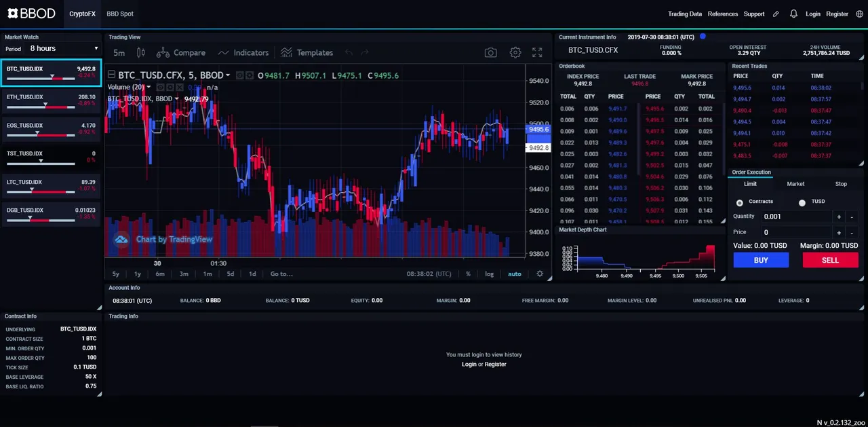Screen dimensions: 868x427
Task: Hide BTC_TUSD.CFX series with legend eye icon
Action: pos(239,75)
